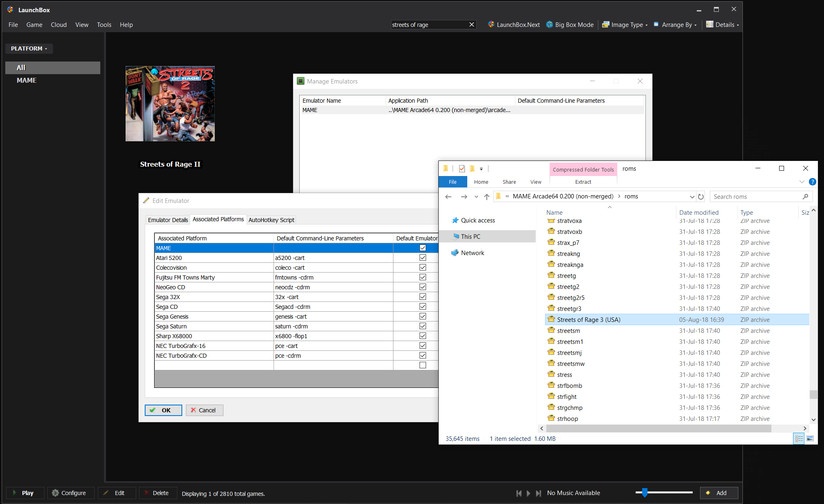This screenshot has width=824, height=504.
Task: Open the File menu in LaunchBox
Action: coord(13,25)
